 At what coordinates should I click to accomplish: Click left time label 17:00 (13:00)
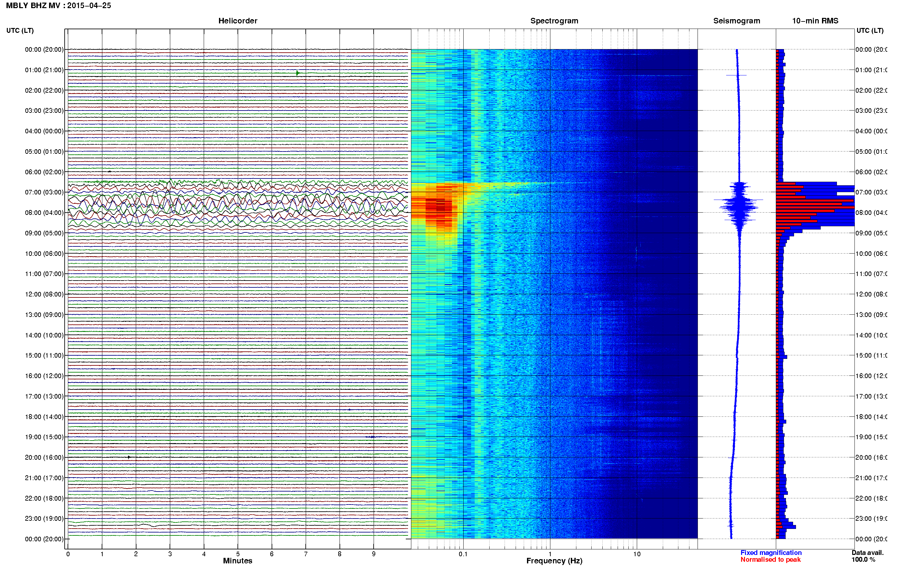click(x=44, y=396)
